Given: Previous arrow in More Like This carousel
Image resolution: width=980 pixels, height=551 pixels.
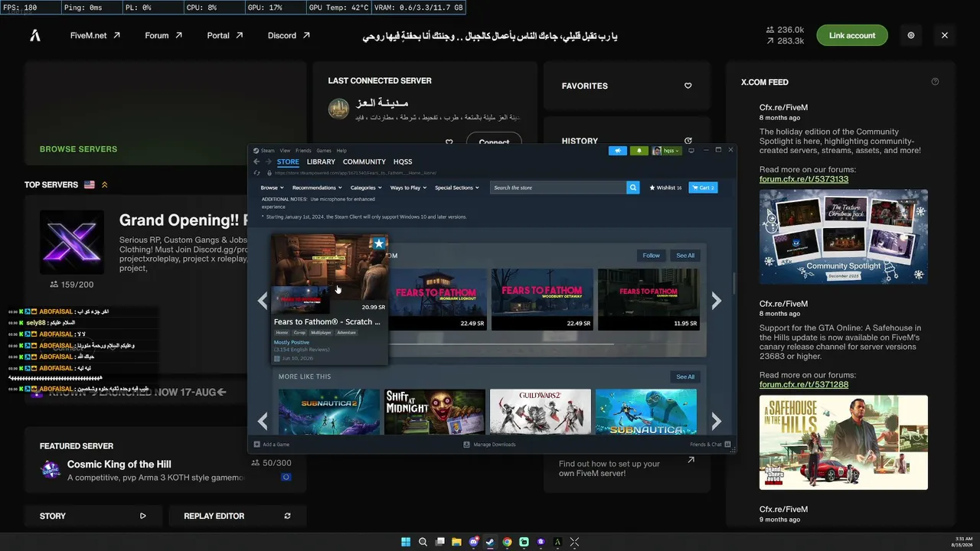Looking at the screenshot, I should pos(263,420).
